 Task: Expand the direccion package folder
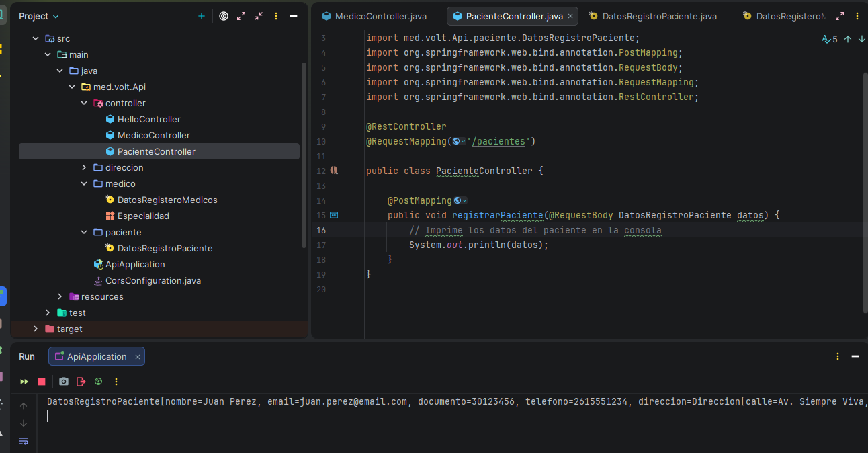click(84, 167)
